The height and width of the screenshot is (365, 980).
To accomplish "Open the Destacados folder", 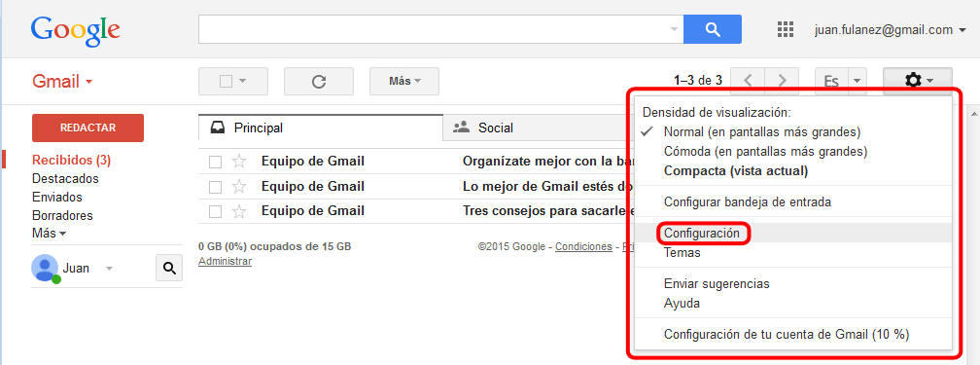I will [65, 178].
